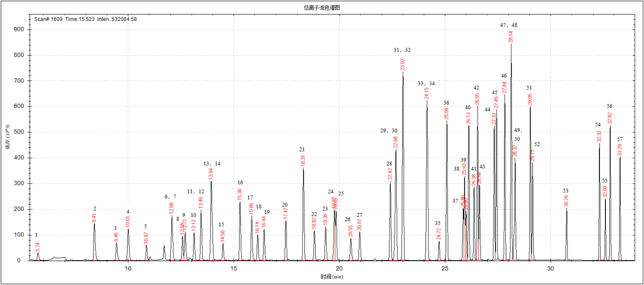
Task: Click the 900 tick on intensity axis
Action: coord(19,30)
